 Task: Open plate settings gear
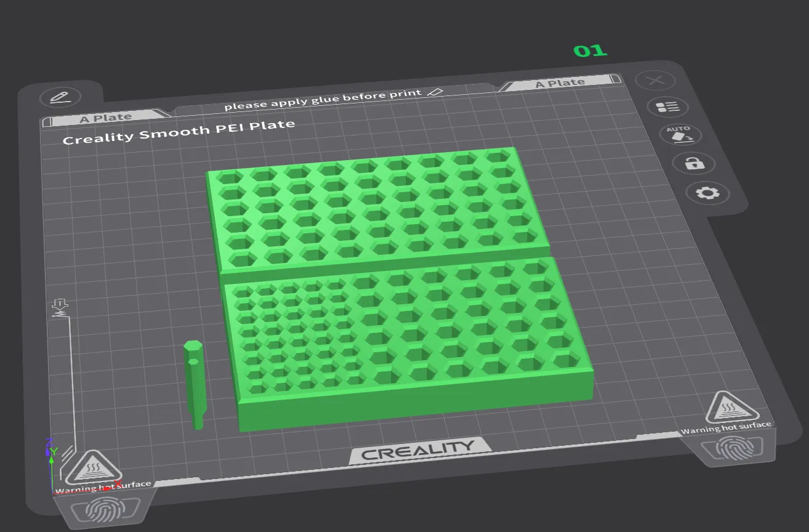click(707, 193)
